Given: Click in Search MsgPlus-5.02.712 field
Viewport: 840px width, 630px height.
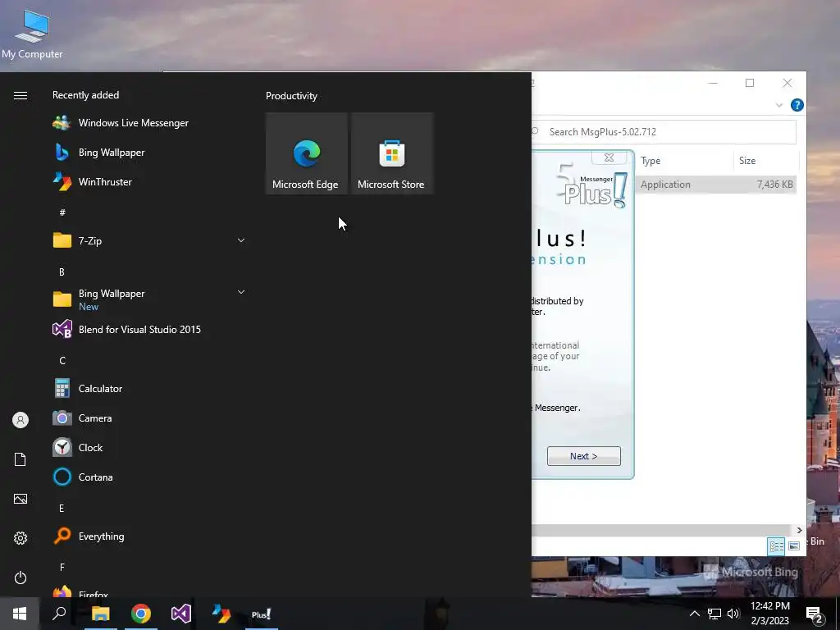Looking at the screenshot, I should [664, 132].
